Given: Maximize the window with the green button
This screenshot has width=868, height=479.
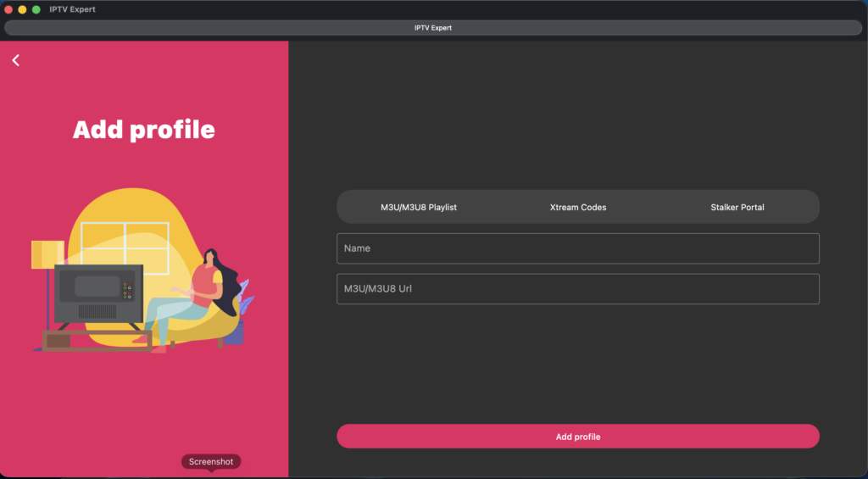Looking at the screenshot, I should click(36, 9).
